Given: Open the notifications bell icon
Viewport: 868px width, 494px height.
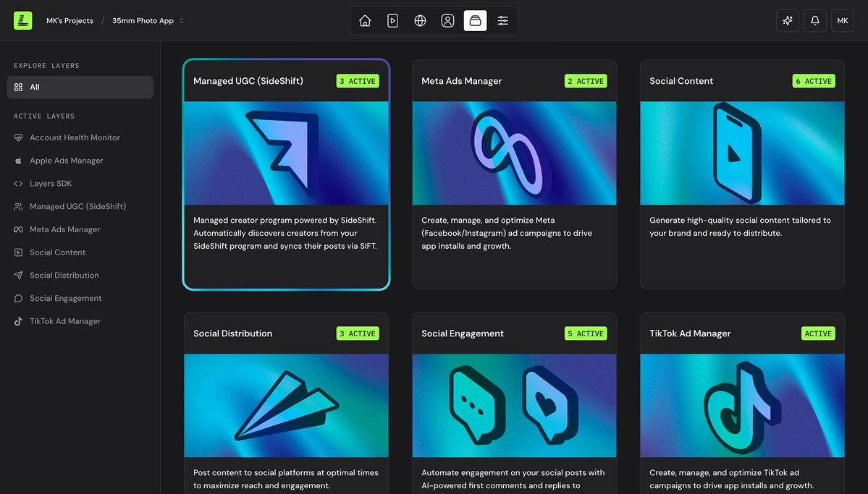Looking at the screenshot, I should 815,20.
